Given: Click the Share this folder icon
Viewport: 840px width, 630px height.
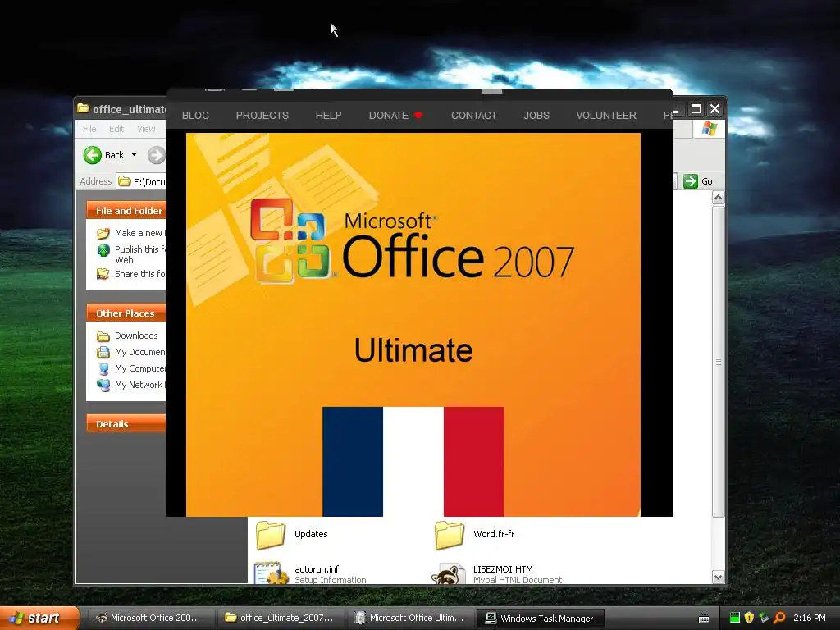Looking at the screenshot, I should 103,274.
